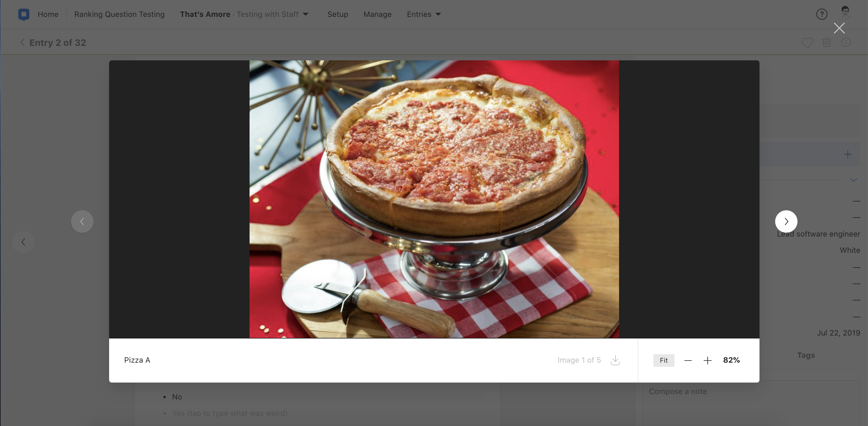Zoom out with the minus button
The image size is (868, 426).
coord(688,360)
